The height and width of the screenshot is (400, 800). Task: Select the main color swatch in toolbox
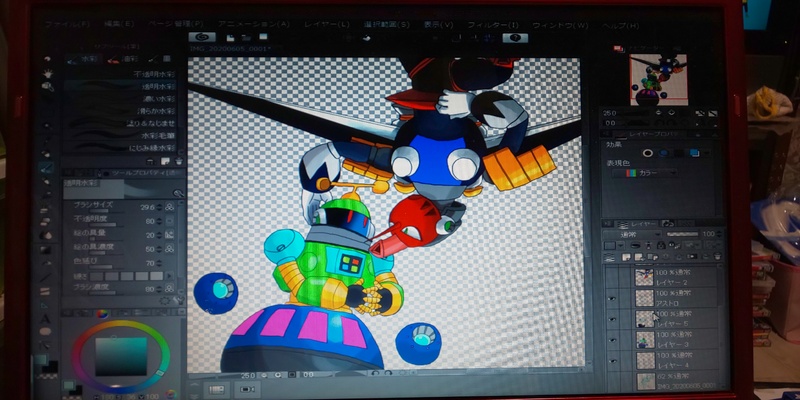point(42,361)
